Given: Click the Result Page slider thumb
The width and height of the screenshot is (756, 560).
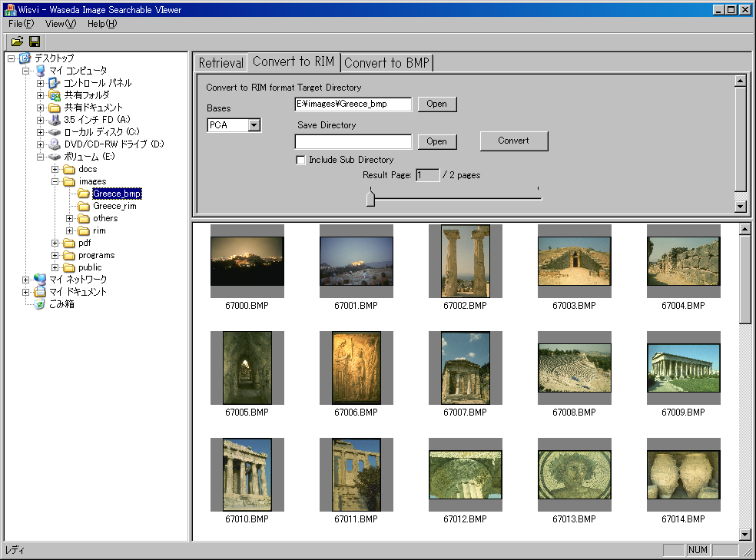Looking at the screenshot, I should [x=370, y=198].
